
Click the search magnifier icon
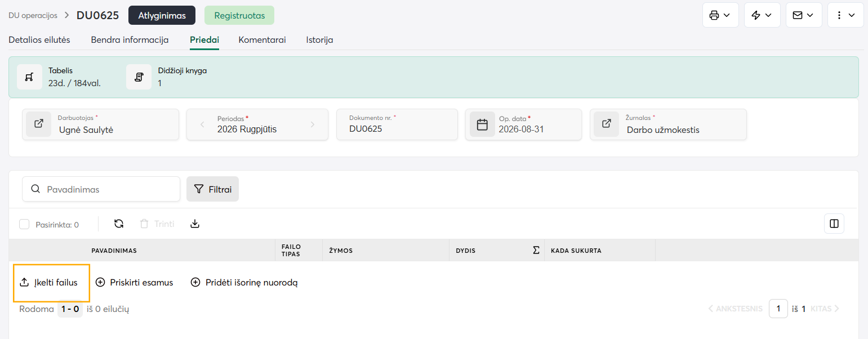click(x=35, y=189)
